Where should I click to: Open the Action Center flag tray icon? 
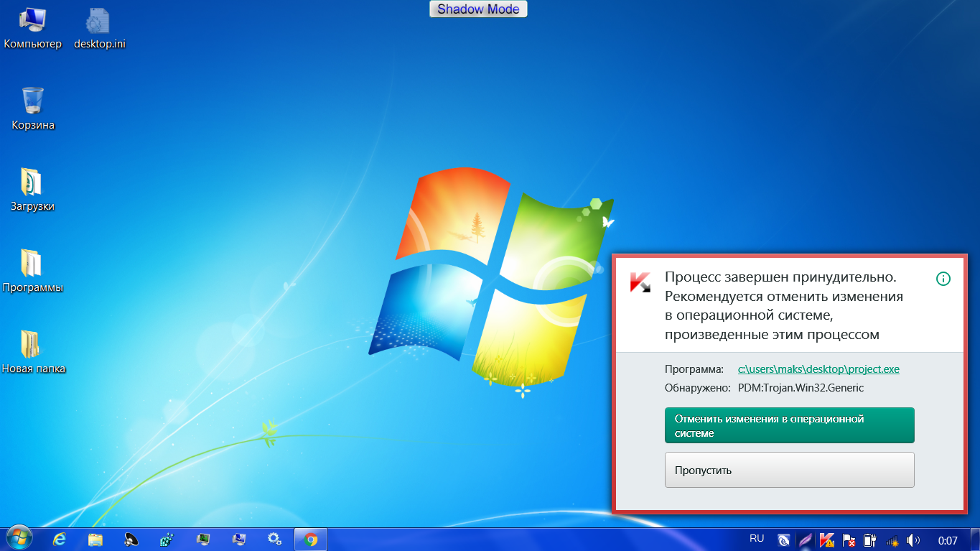click(849, 540)
